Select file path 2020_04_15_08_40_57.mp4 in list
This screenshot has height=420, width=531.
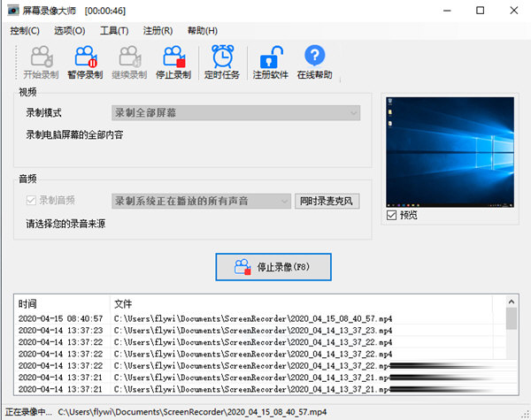pyautogui.click(x=253, y=318)
